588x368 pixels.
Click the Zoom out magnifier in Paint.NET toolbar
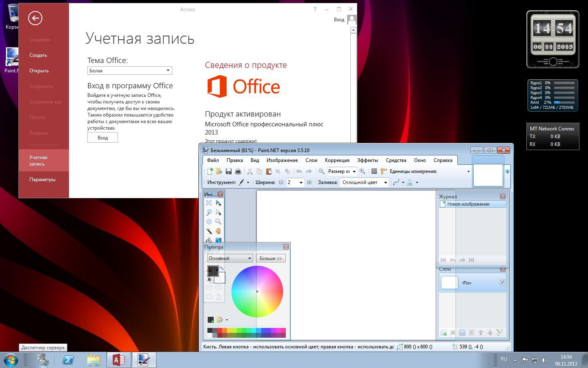coord(321,171)
